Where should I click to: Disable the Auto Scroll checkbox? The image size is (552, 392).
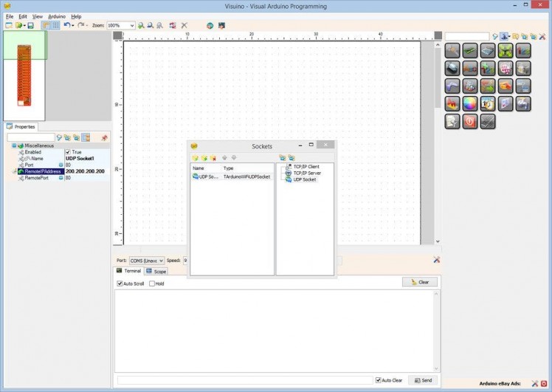120,283
